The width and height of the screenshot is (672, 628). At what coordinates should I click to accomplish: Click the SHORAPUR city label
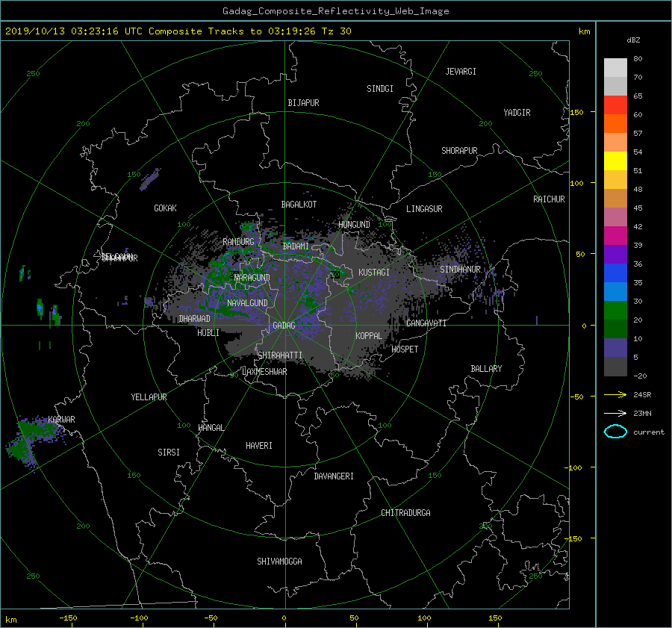pyautogui.click(x=459, y=151)
